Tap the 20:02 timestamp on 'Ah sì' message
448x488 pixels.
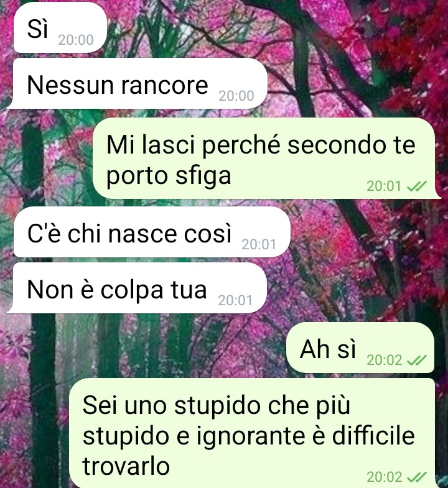(x=385, y=361)
